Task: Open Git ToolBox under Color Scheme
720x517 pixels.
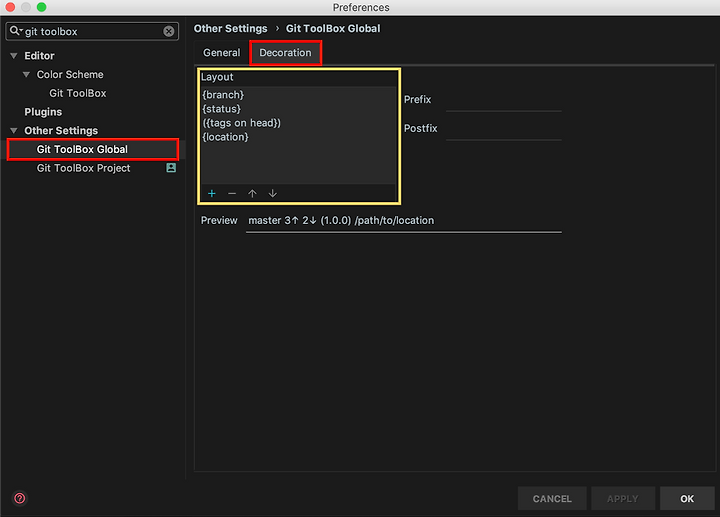Action: pos(78,93)
